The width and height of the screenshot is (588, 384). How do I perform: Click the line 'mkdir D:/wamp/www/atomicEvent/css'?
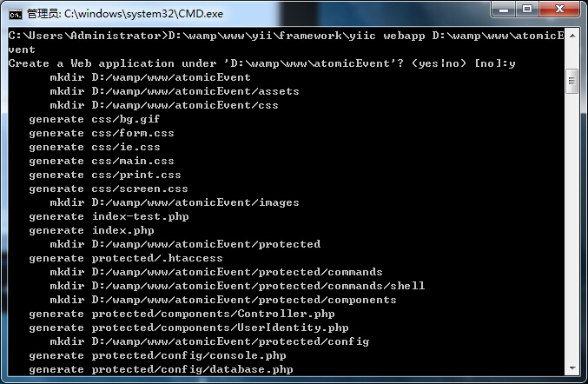164,105
